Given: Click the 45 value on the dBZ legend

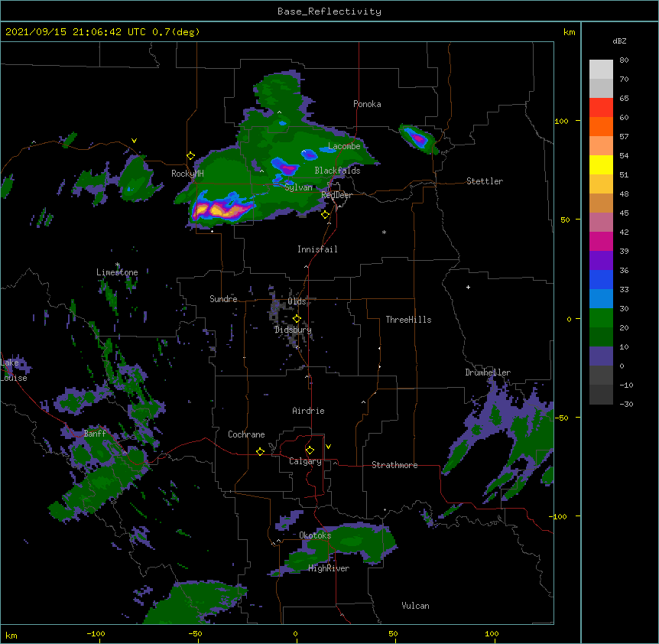Looking at the screenshot, I should pos(624,213).
